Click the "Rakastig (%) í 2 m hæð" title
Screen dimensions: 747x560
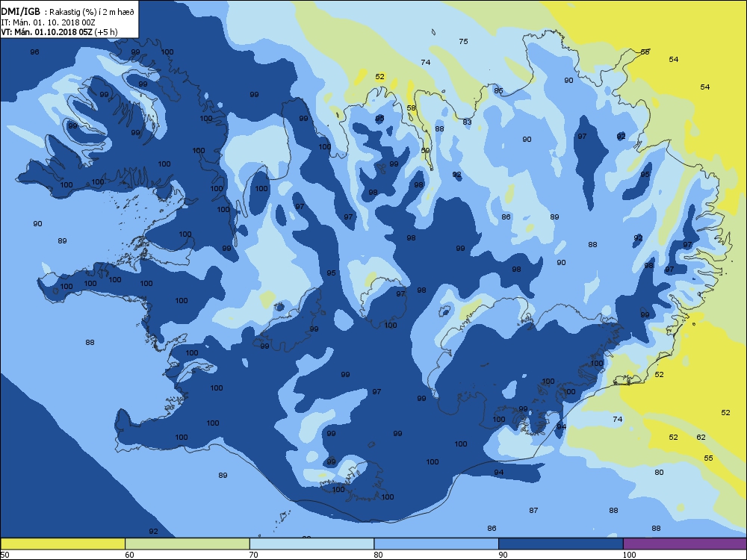click(93, 13)
